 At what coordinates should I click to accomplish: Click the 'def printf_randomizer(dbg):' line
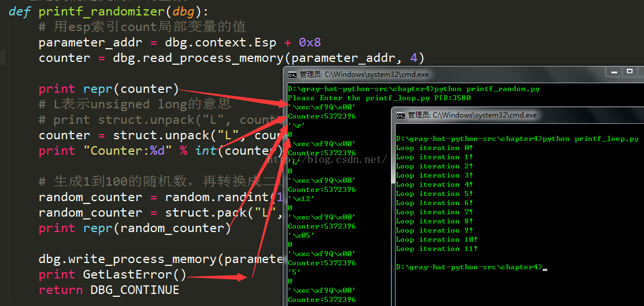pos(108,12)
